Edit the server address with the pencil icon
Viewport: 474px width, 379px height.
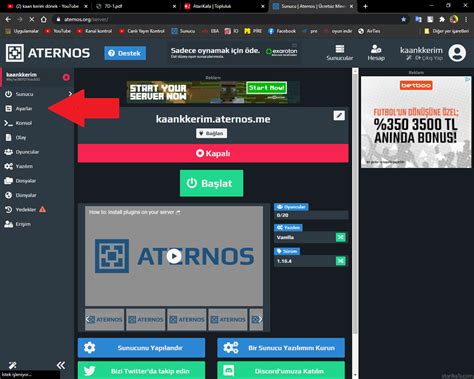tap(339, 116)
